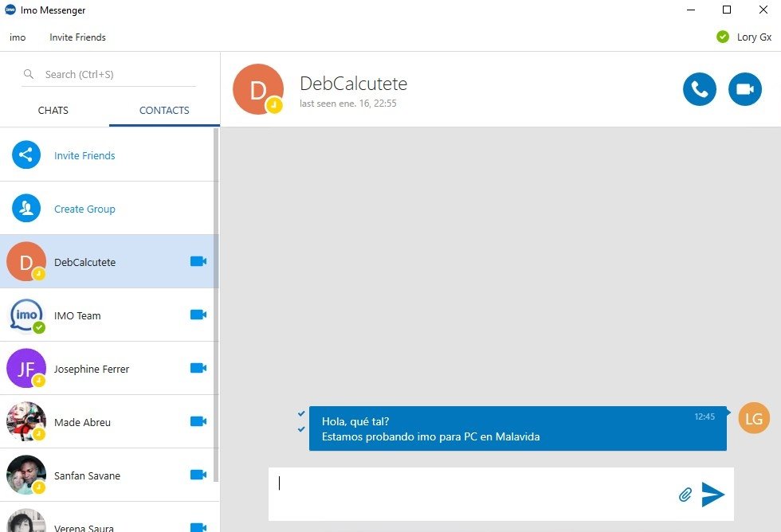Click the Create Group people icon
The height and width of the screenshot is (532, 781).
pos(26,208)
